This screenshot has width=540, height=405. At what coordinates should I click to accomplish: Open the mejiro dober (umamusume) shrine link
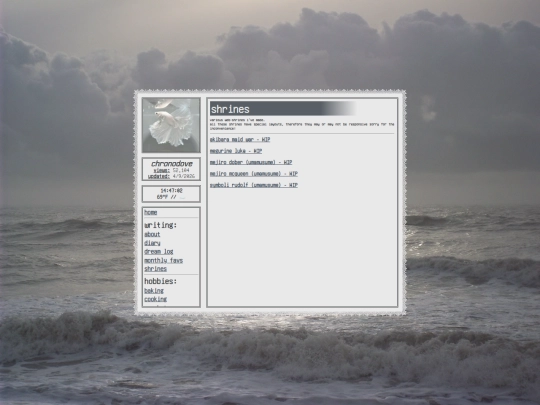251,162
